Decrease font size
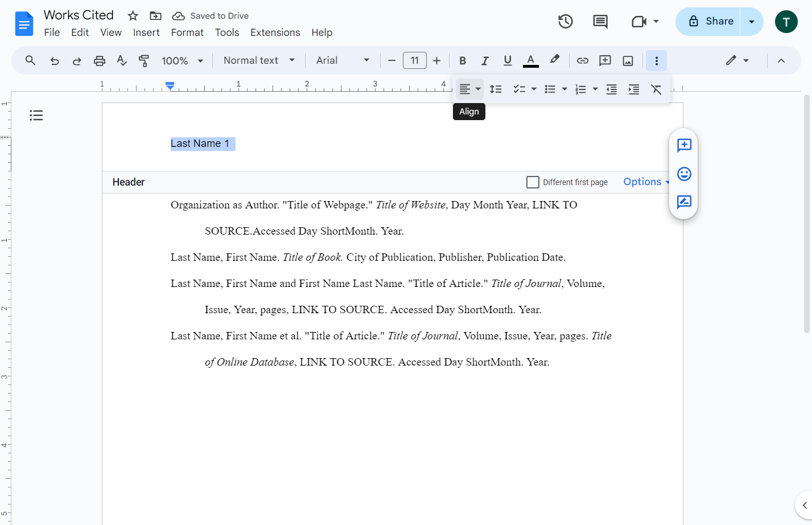Viewport: 812px width, 525px height. 391,60
